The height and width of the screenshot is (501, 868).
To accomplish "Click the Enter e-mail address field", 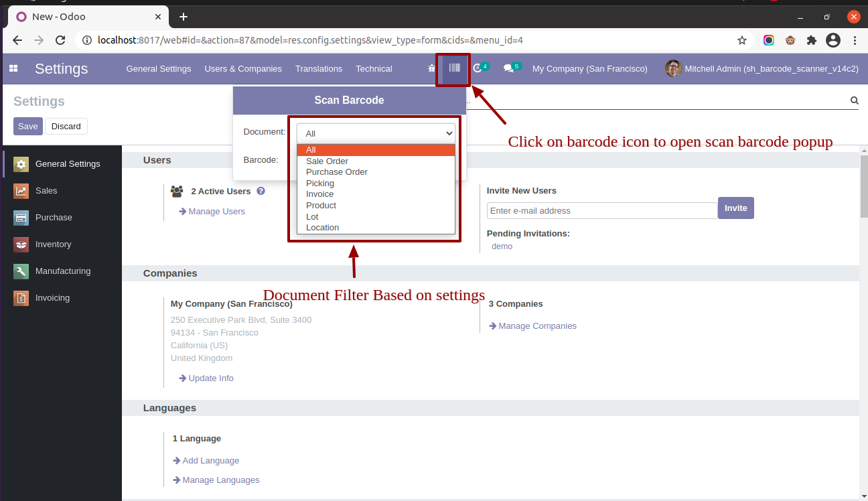I will pos(602,210).
